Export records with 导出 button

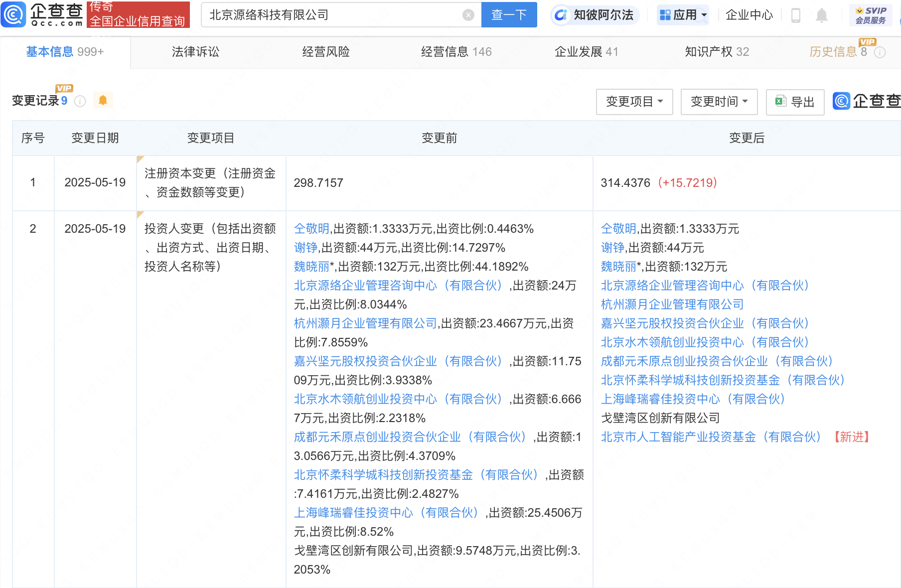point(795,102)
